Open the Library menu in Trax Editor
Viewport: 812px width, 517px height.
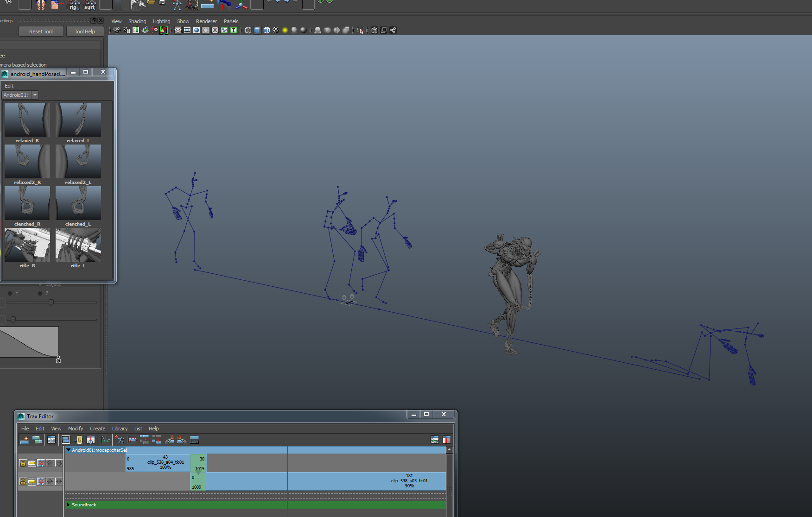click(120, 429)
